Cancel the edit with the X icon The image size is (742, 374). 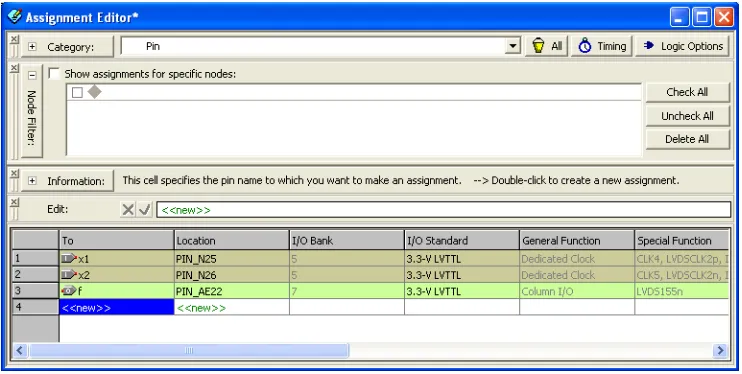tap(128, 209)
